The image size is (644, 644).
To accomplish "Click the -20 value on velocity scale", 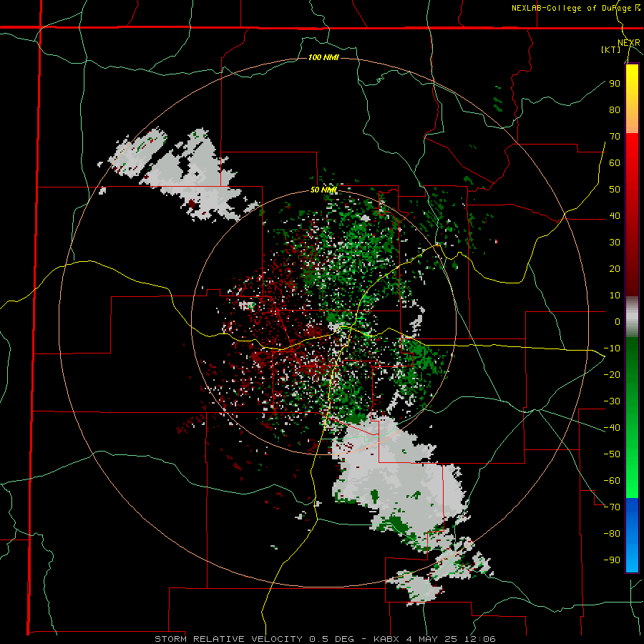I will pyautogui.click(x=612, y=375).
